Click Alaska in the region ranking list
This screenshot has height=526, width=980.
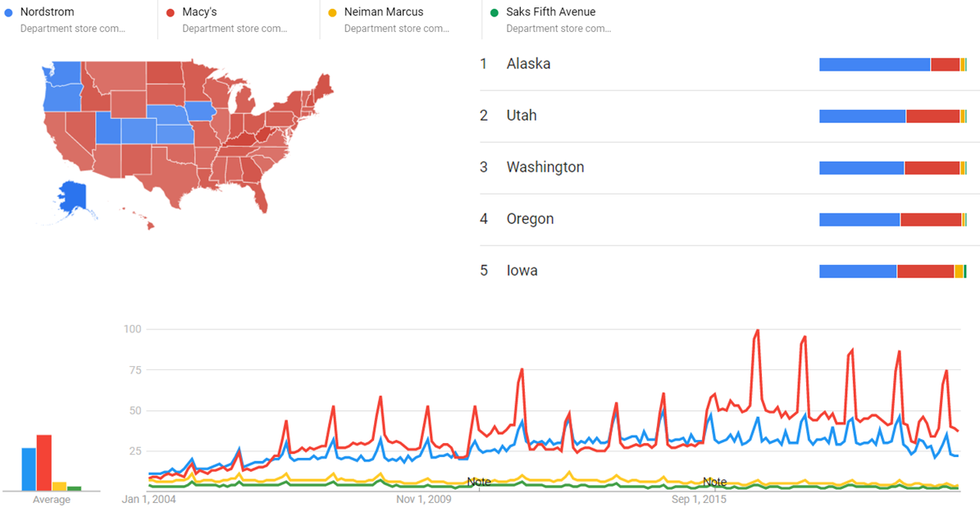[528, 64]
